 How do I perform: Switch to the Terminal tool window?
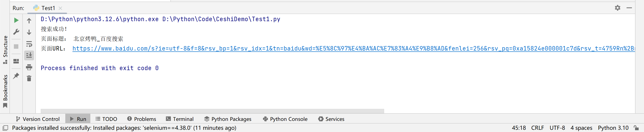pos(180,119)
